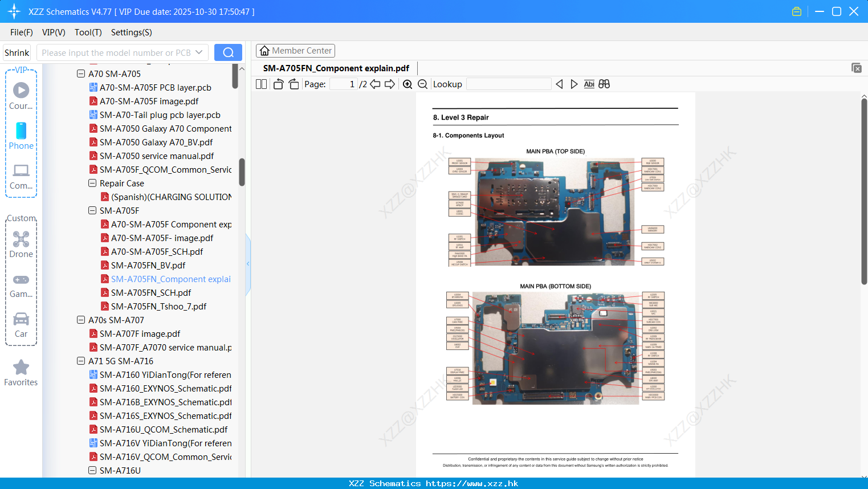Viewport: 868px width, 489px height.
Task: Collapse the A70s SM-A707 node
Action: (x=81, y=320)
